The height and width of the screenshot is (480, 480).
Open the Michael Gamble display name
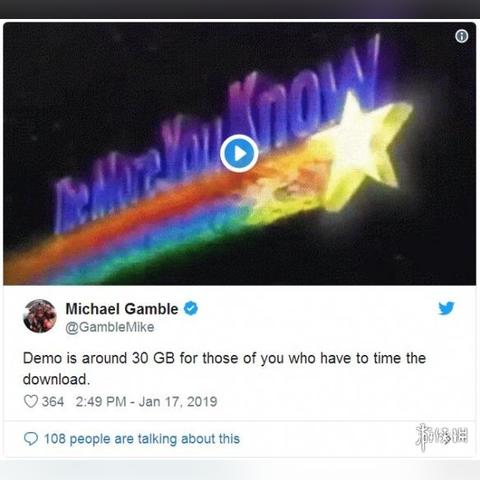[122, 309]
